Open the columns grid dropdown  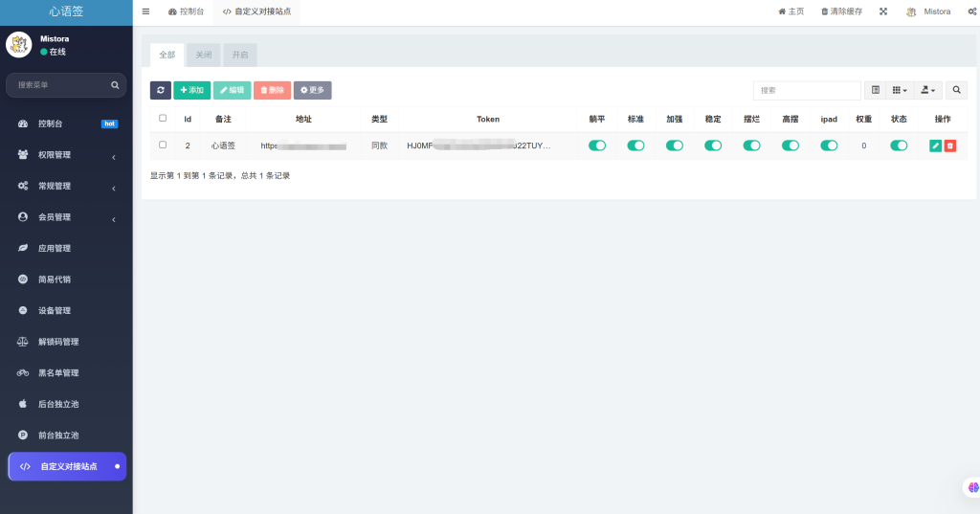pyautogui.click(x=900, y=90)
